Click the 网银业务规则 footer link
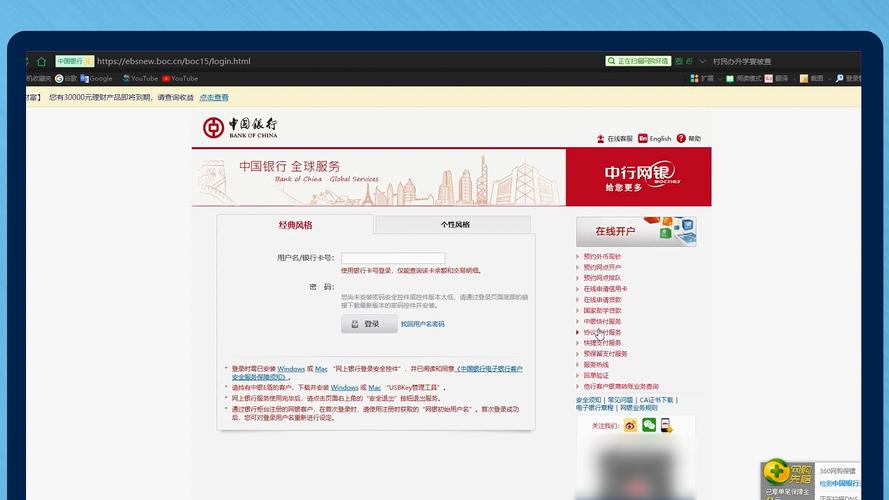Viewport: 889px width, 500px height. [x=638, y=408]
